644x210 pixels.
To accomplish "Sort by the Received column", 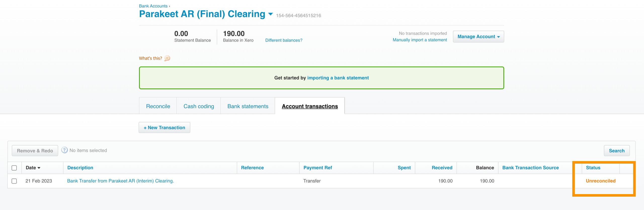I will click(x=442, y=168).
